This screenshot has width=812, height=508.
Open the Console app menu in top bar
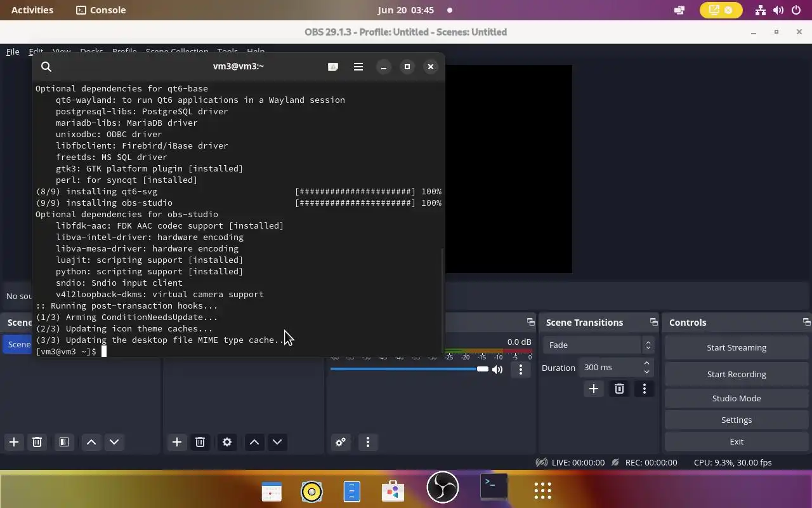(x=101, y=10)
